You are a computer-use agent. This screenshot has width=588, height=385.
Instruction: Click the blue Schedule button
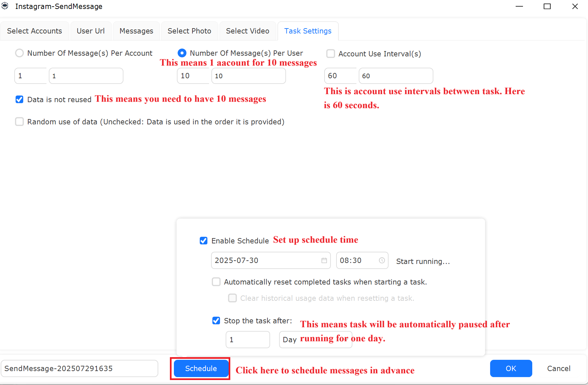tap(201, 368)
